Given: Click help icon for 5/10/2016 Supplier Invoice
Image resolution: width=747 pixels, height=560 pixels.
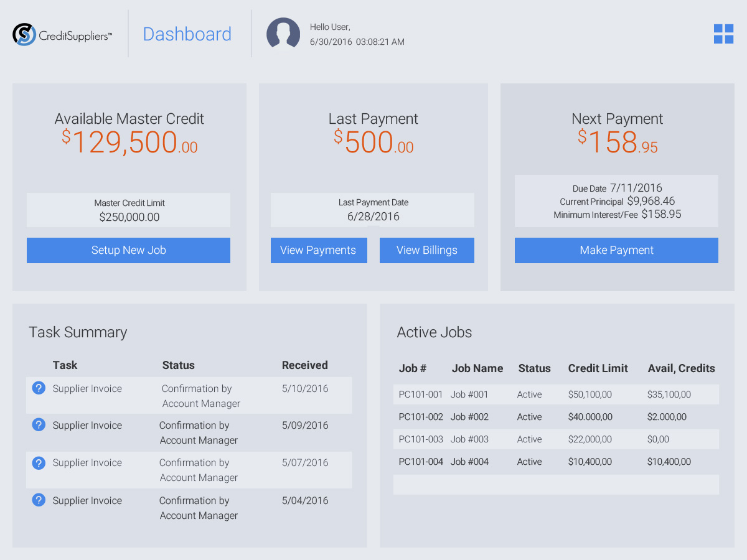Looking at the screenshot, I should point(39,388).
